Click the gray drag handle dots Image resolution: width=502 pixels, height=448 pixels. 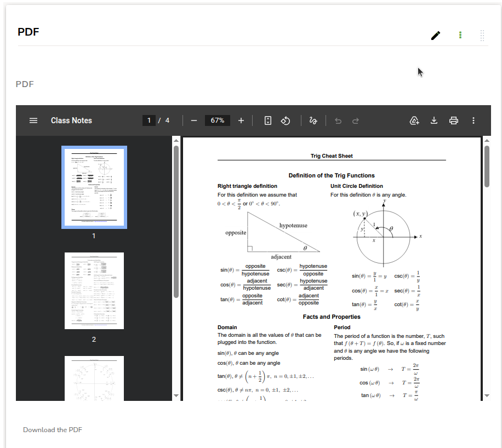(x=482, y=35)
